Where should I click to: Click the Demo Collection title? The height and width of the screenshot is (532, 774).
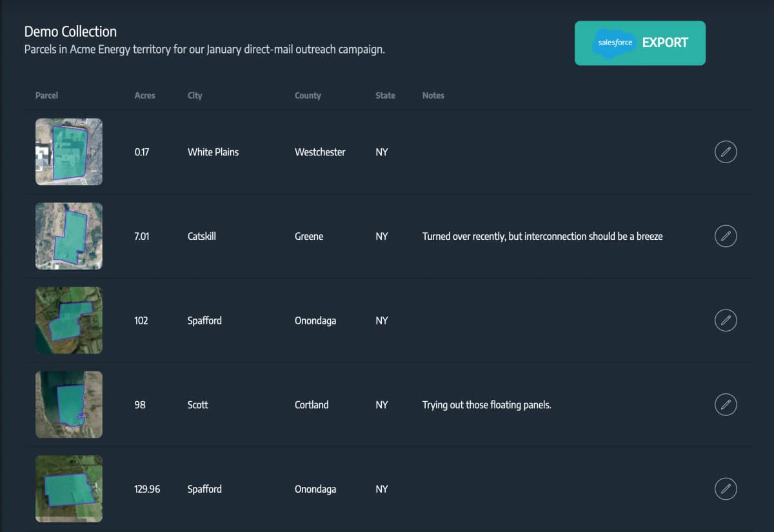click(70, 32)
